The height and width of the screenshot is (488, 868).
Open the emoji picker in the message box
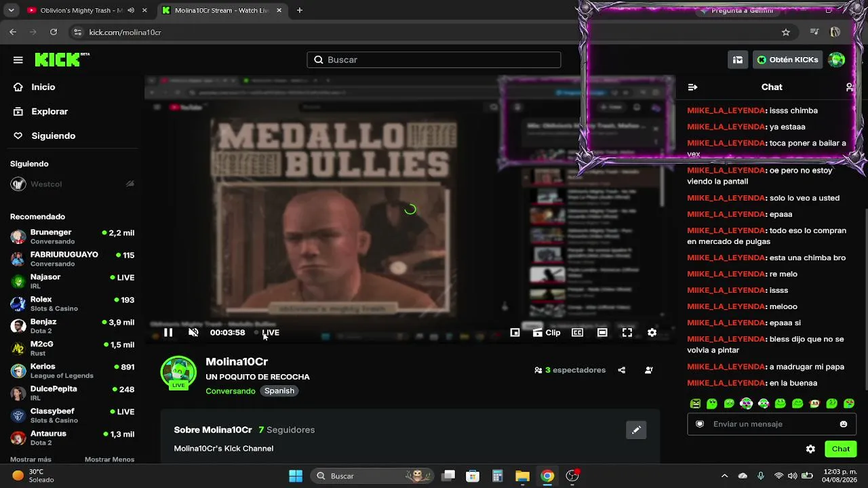tap(844, 424)
